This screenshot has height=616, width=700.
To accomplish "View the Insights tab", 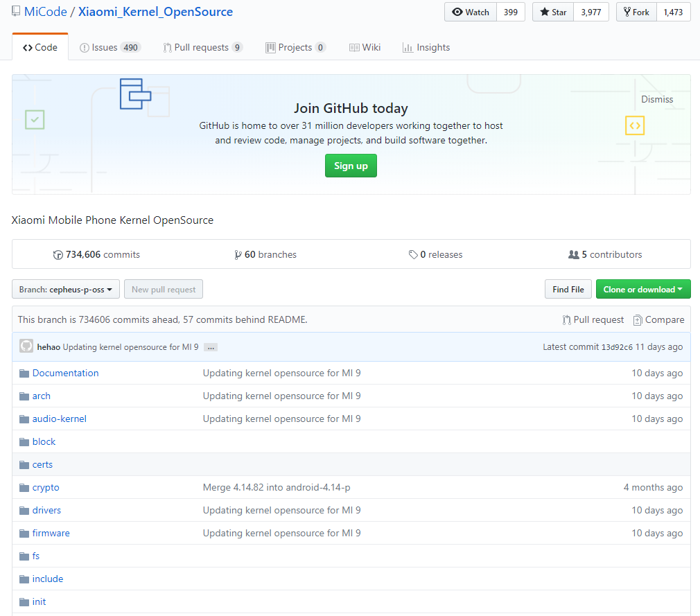I will click(426, 47).
